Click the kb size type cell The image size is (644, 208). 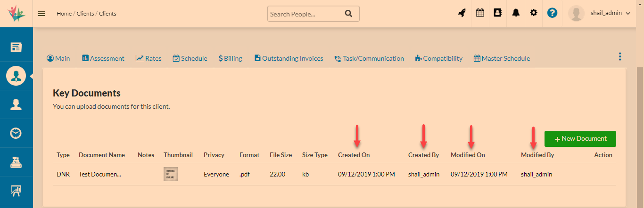[x=305, y=174]
